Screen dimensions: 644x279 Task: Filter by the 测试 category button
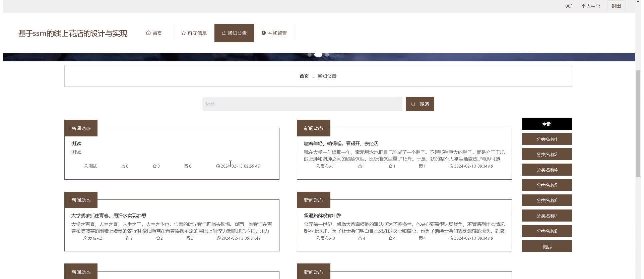tap(547, 246)
